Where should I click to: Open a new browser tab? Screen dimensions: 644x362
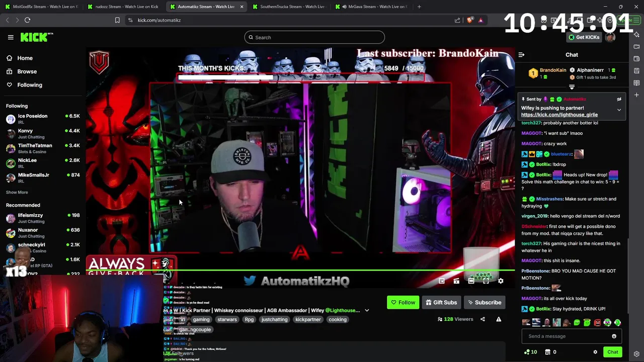tap(419, 7)
